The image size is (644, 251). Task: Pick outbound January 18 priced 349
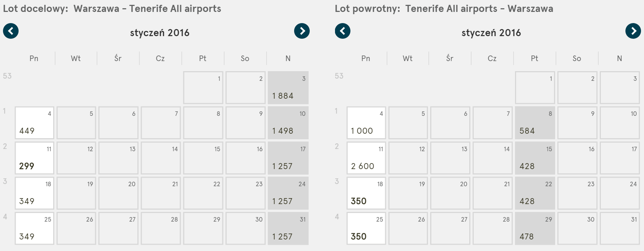(x=34, y=193)
